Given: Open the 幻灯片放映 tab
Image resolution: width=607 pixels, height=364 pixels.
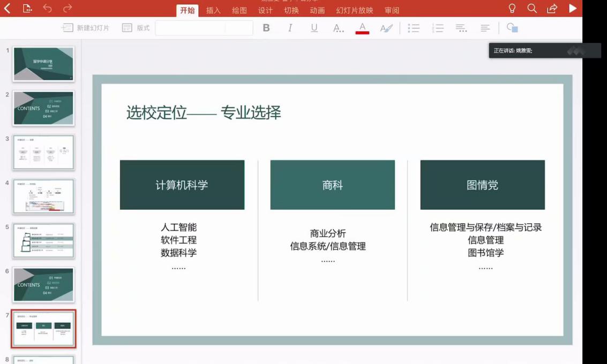Looking at the screenshot, I should pos(354,10).
